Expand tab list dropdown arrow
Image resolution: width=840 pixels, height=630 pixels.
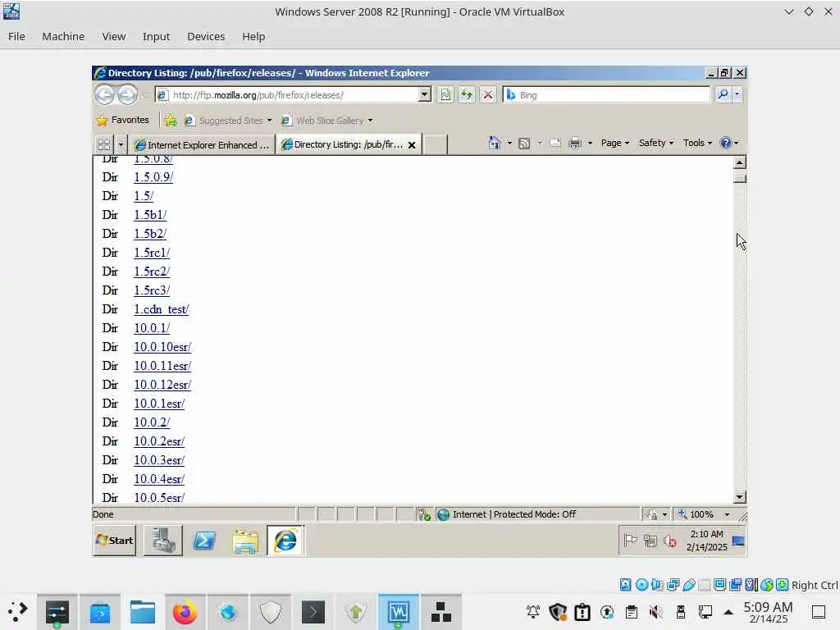(121, 144)
